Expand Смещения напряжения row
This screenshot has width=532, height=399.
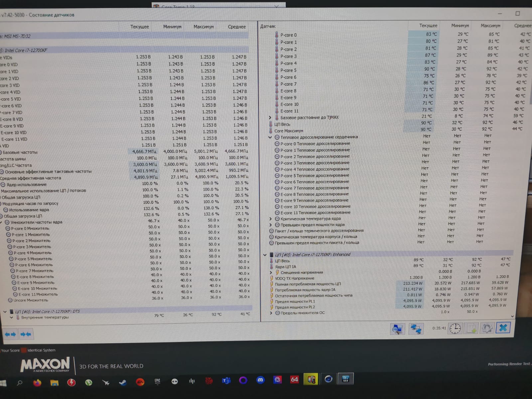(x=271, y=272)
